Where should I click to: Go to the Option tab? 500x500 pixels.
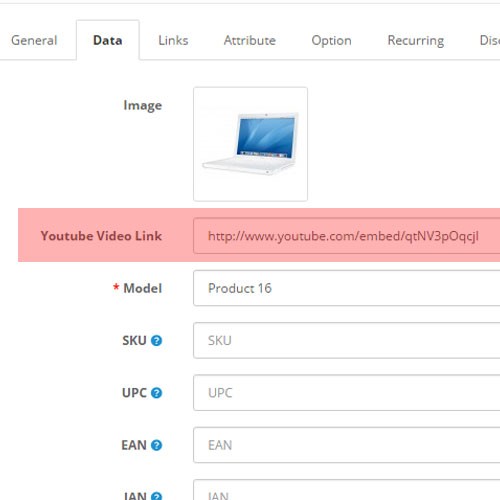click(x=331, y=40)
